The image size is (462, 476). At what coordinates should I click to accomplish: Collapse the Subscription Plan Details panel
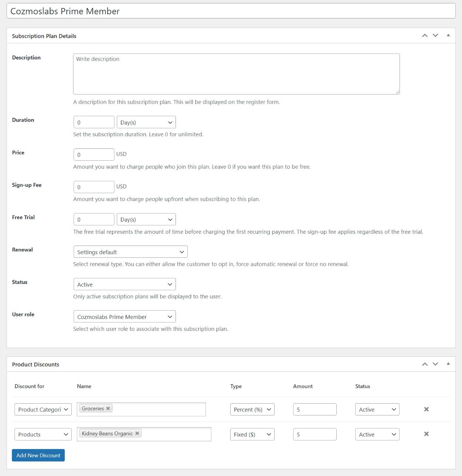point(448,35)
